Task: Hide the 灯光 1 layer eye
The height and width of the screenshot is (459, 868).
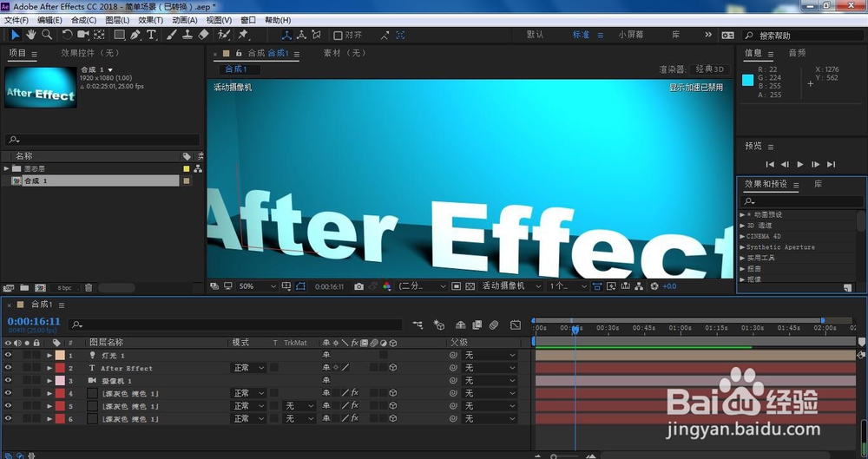Action: (x=8, y=355)
